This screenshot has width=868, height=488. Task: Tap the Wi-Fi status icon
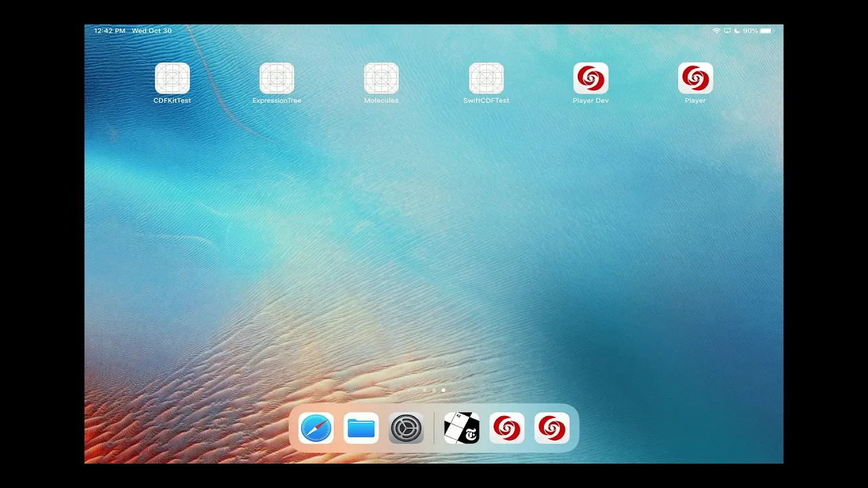tap(716, 31)
